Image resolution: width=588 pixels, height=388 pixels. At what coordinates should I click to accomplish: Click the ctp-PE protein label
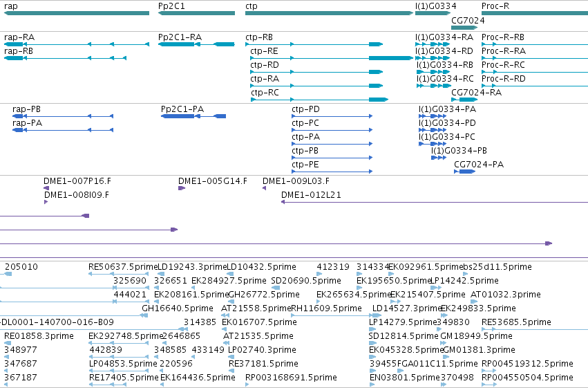pos(305,165)
